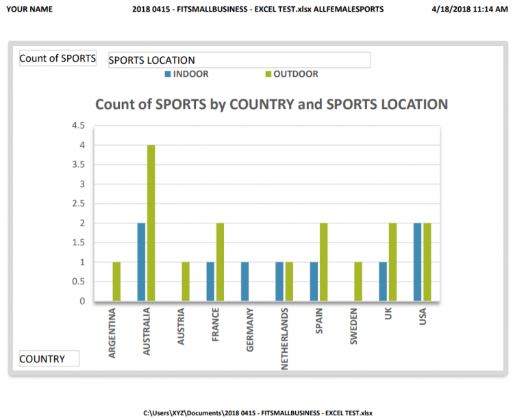
Task: Select the green OUTDOOR legend swatch
Action: 268,74
